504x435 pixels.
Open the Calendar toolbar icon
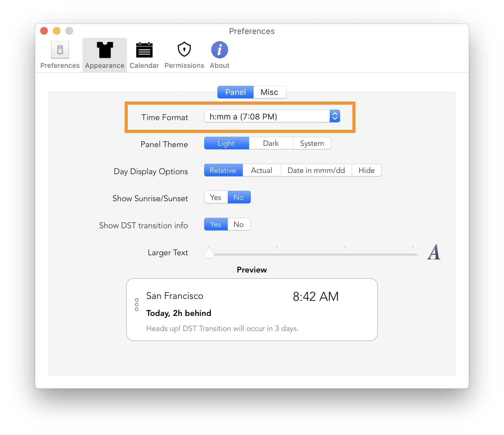[x=144, y=50]
